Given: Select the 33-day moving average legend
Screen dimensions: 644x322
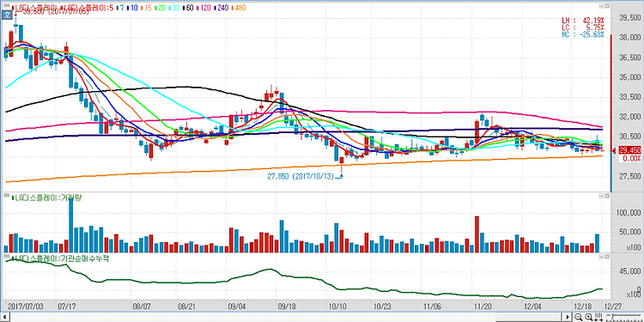Looking at the screenshot, I should (174, 8).
